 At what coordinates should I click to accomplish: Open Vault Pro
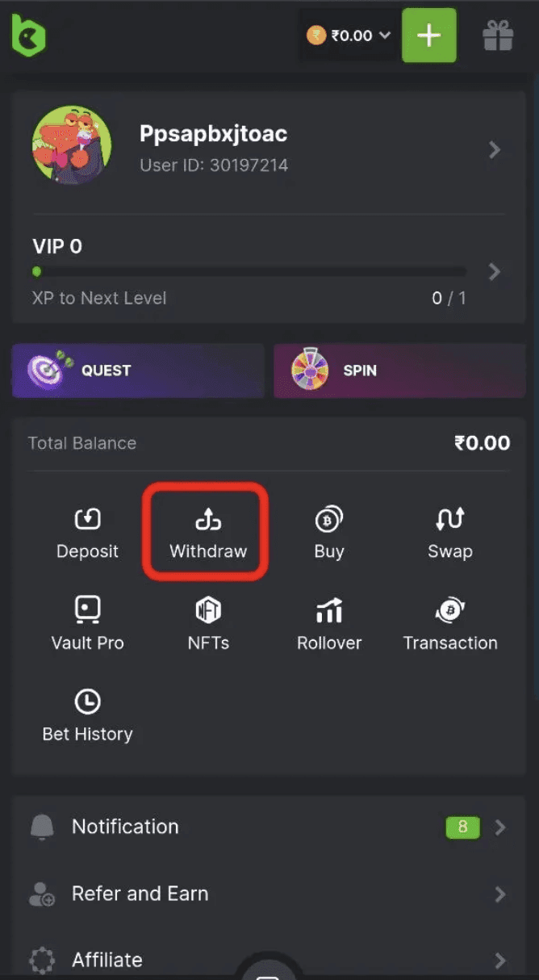pos(87,622)
